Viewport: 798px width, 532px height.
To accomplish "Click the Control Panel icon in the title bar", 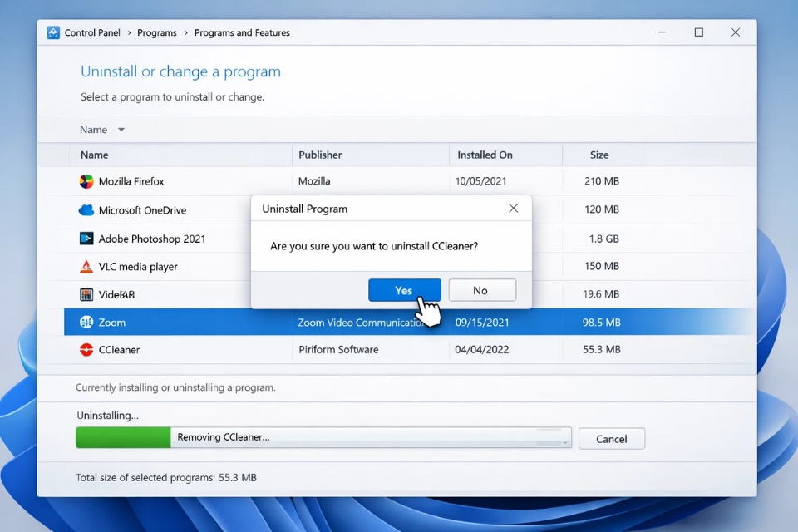I will (52, 32).
